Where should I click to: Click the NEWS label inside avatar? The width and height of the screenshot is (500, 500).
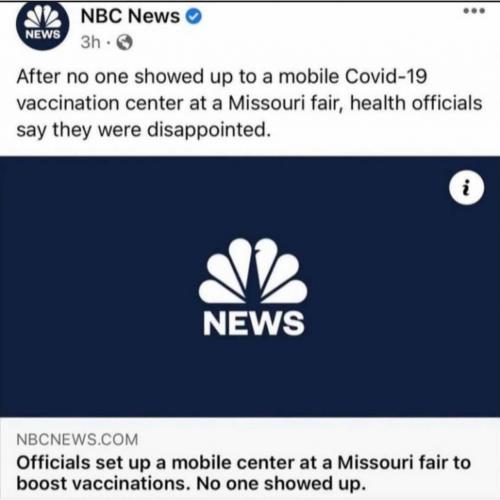(x=43, y=34)
